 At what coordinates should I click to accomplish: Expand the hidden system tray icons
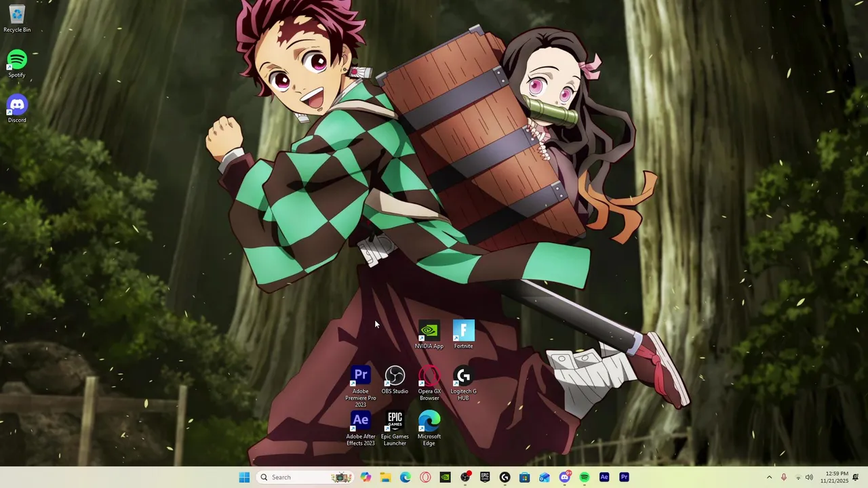tap(769, 477)
